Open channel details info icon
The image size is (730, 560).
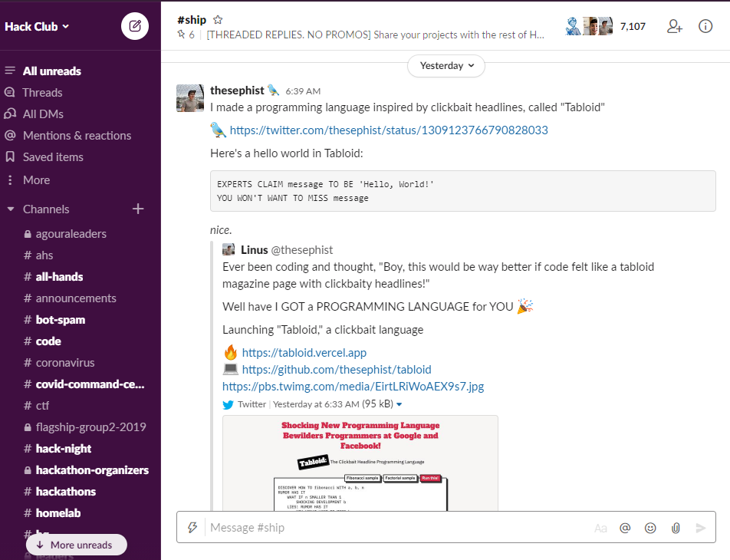705,26
